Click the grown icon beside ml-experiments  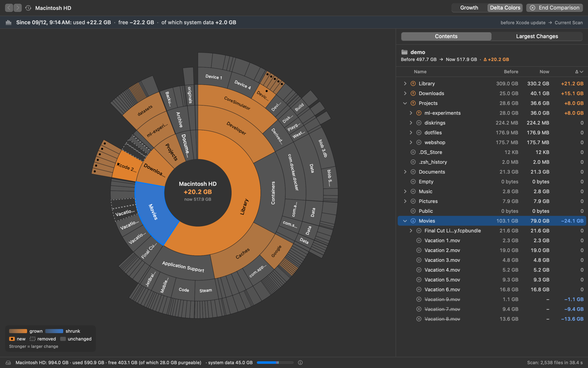click(419, 113)
